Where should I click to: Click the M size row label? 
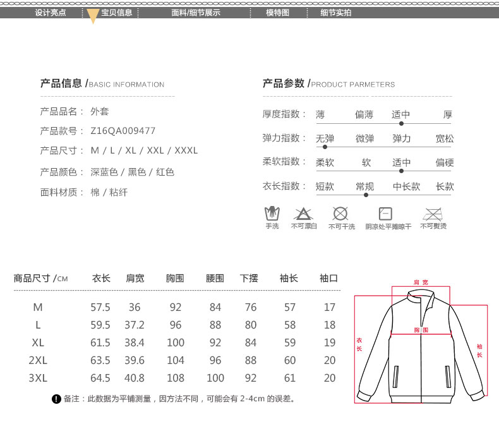point(38,307)
